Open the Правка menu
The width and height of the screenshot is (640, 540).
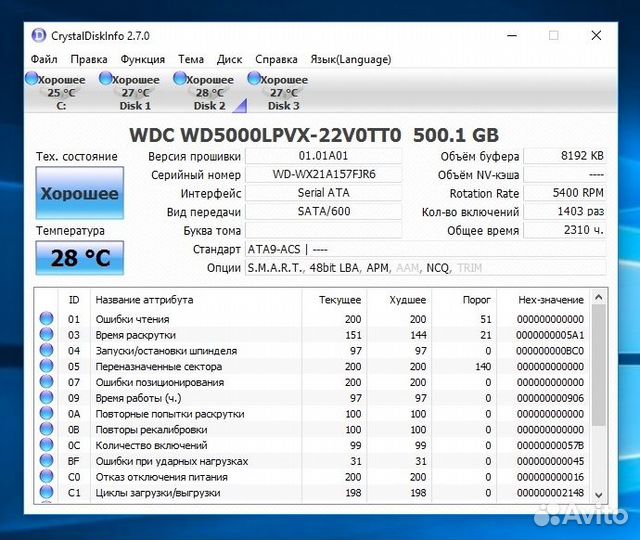pyautogui.click(x=89, y=60)
